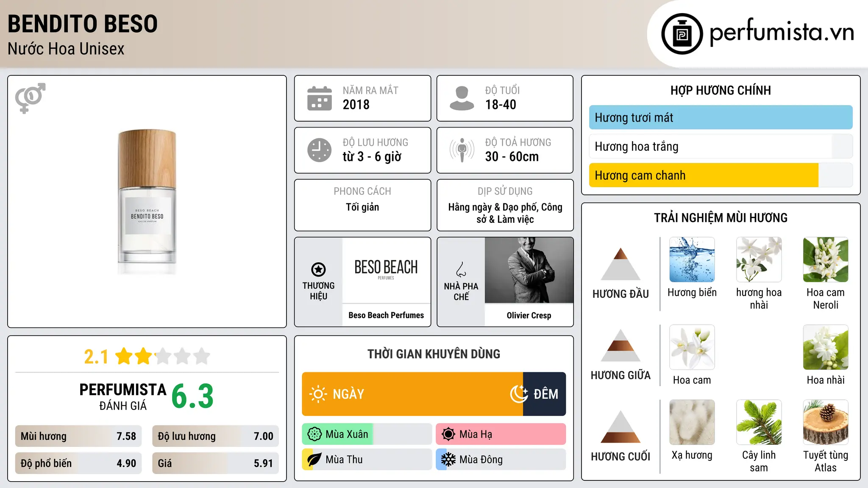
Task: Click the Hương cuối pyramid icon
Action: [620, 427]
